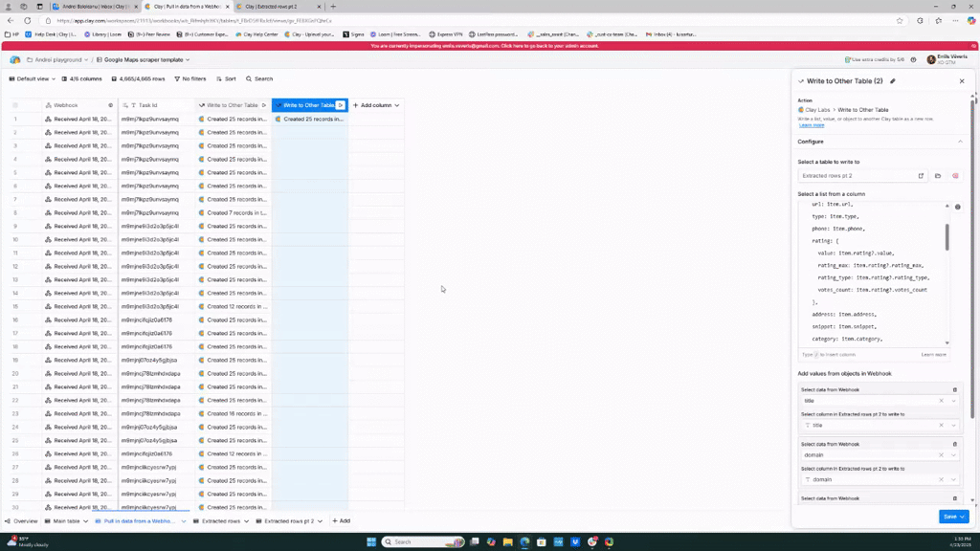Screen dimensions: 980x551
Task: Click the folder icon beside the table selector
Action: point(938,176)
